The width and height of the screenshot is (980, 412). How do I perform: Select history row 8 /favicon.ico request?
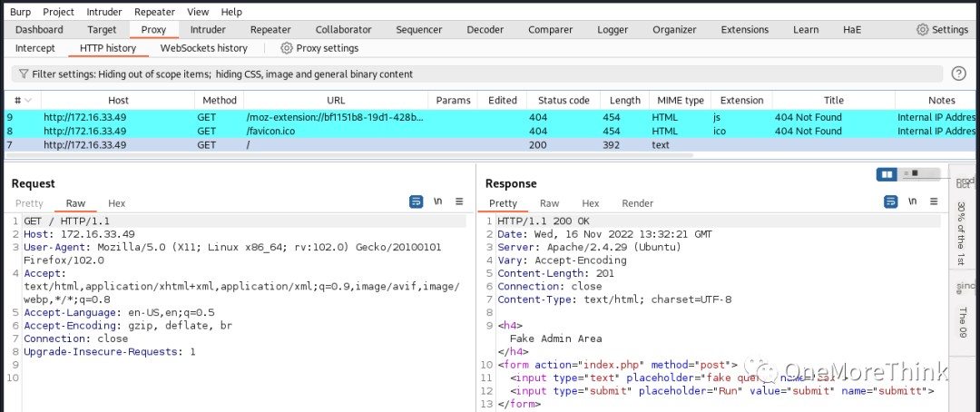point(490,131)
